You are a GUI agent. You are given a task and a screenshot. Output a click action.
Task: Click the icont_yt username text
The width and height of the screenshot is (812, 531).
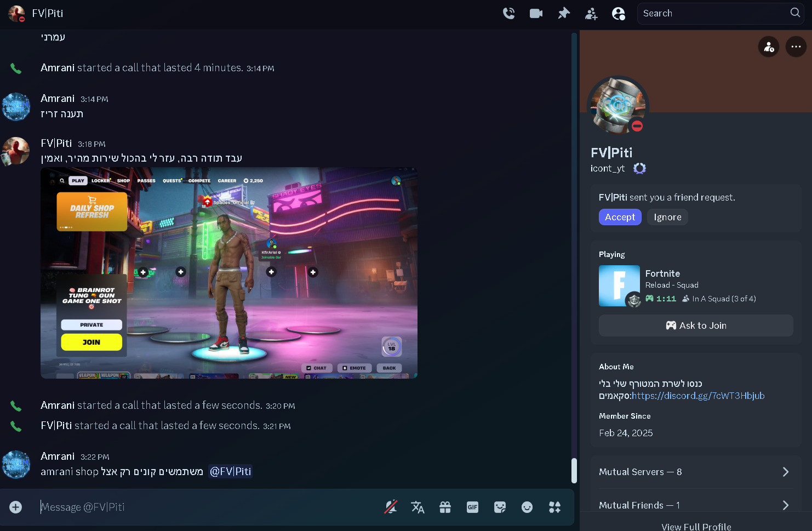608,168
